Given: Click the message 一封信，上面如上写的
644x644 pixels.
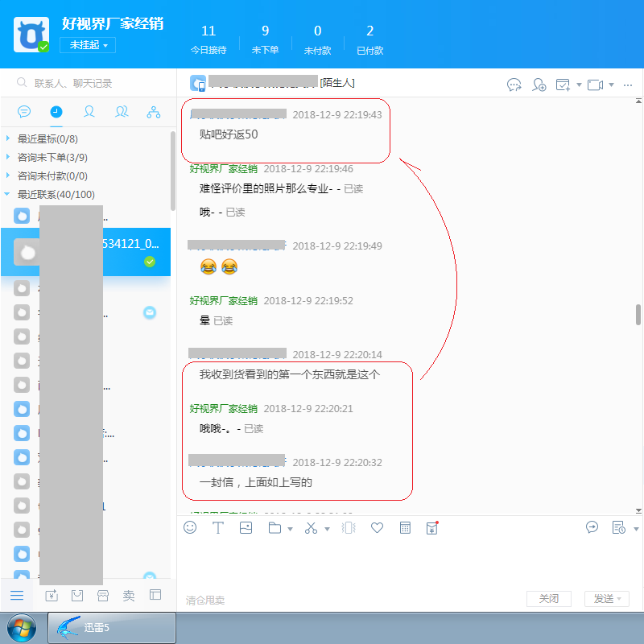Looking at the screenshot, I should point(255,482).
